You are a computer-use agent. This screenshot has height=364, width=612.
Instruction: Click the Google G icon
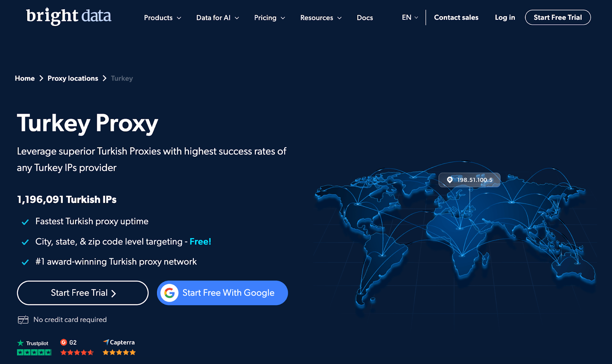pyautogui.click(x=169, y=293)
